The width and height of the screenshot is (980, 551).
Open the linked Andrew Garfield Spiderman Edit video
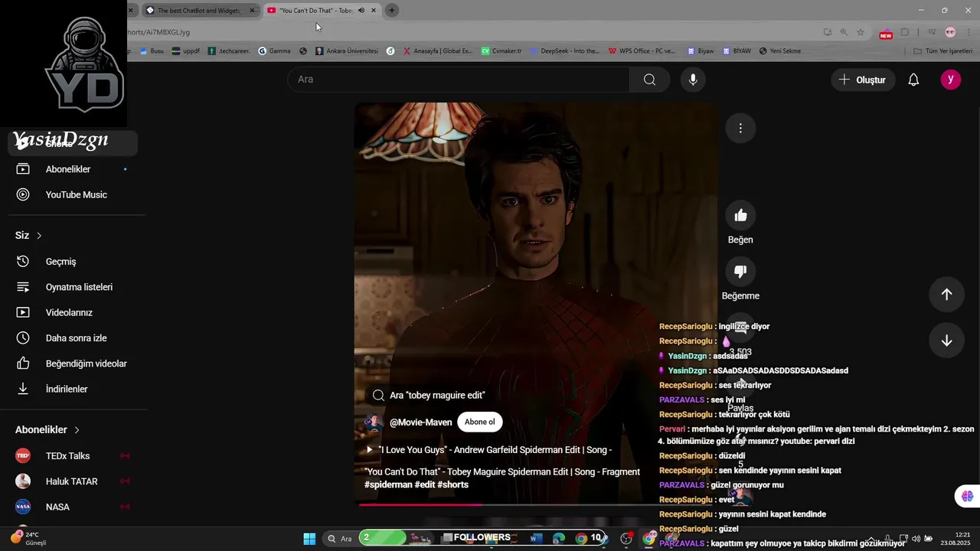[x=488, y=450]
